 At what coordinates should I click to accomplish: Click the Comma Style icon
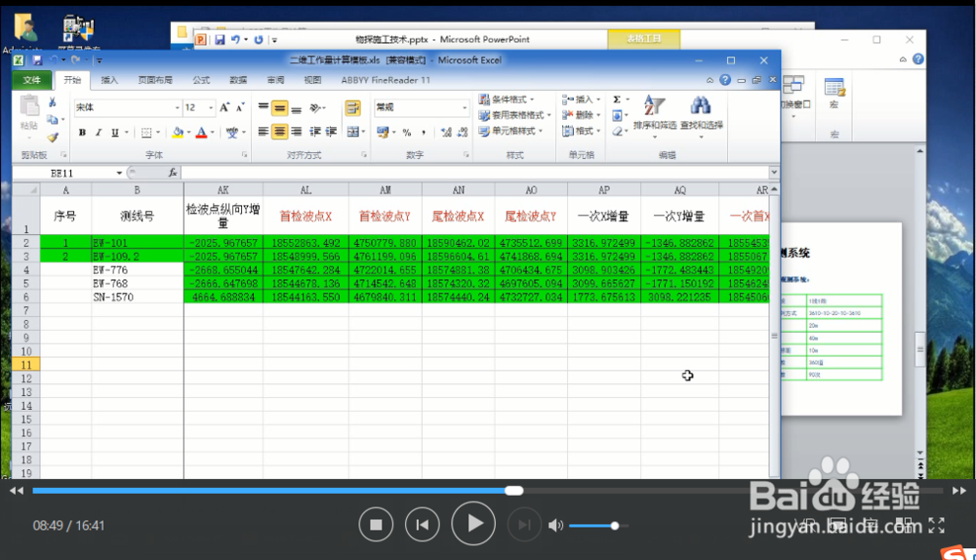click(x=424, y=133)
